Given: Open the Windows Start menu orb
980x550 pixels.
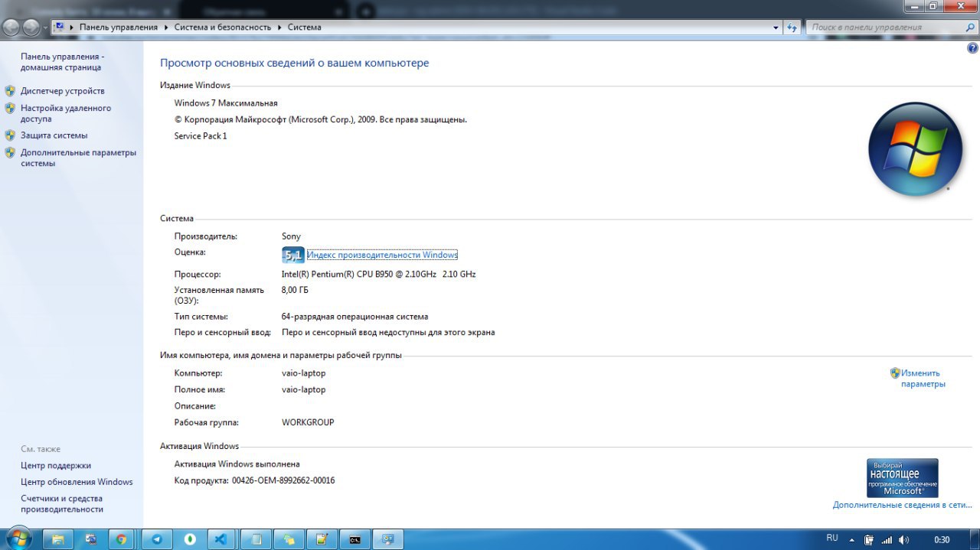Looking at the screenshot, I should tap(18, 539).
